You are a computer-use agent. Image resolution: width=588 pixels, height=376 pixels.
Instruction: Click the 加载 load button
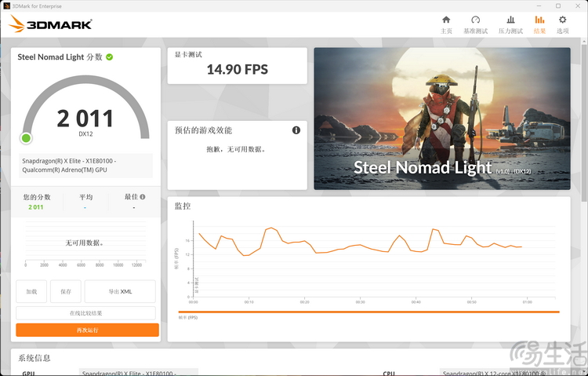(x=31, y=291)
